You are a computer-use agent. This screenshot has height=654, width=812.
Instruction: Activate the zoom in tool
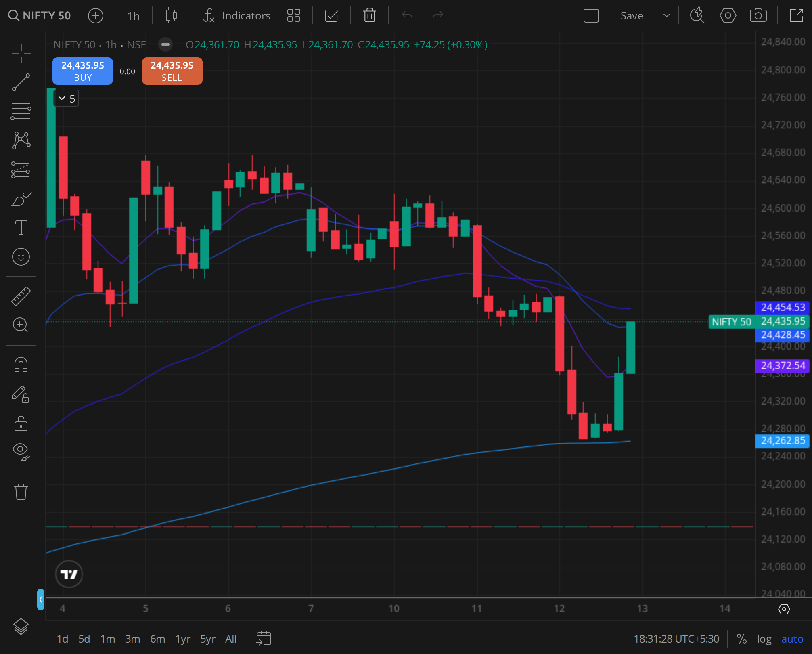(21, 325)
